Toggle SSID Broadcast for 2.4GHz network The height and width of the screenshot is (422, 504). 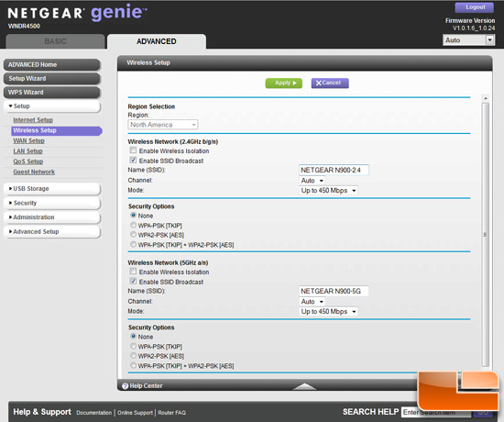pos(133,160)
